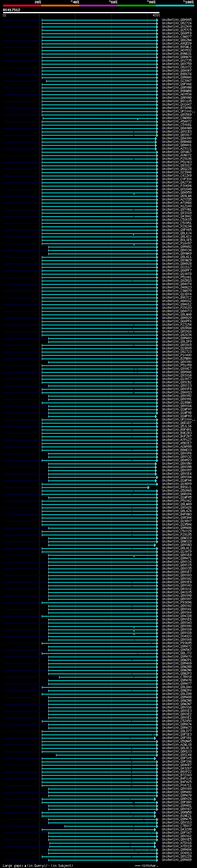Viewport: 197px width, 868px height.
Task: Select the UniRef100_O23947 label
Action: click(177, 81)
